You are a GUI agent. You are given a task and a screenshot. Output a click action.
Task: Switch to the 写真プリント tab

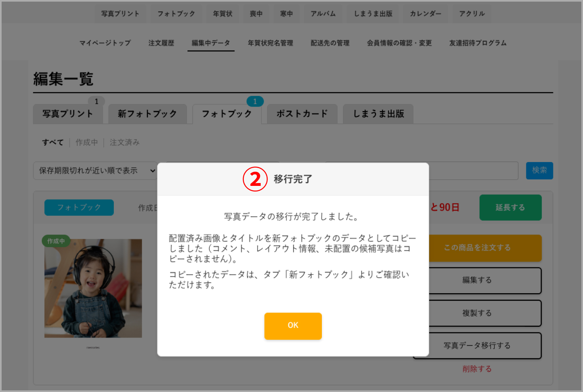68,114
